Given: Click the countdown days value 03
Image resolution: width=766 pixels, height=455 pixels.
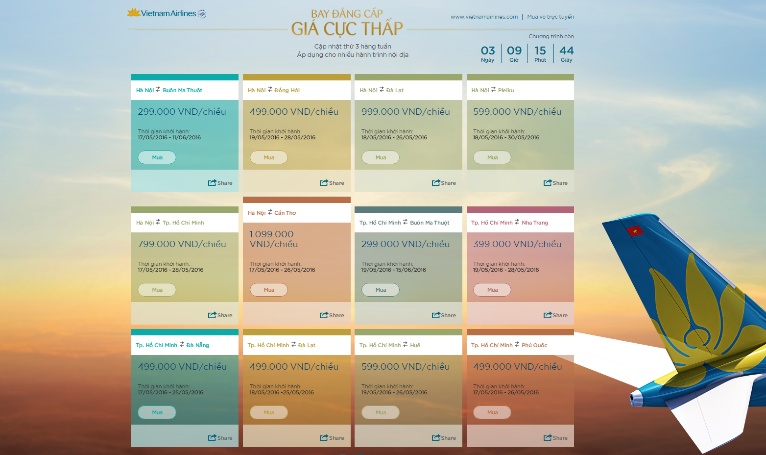Looking at the screenshot, I should coord(488,50).
